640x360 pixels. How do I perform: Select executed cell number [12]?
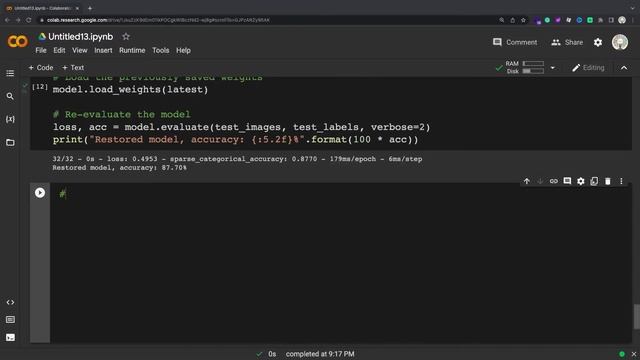[x=40, y=87]
